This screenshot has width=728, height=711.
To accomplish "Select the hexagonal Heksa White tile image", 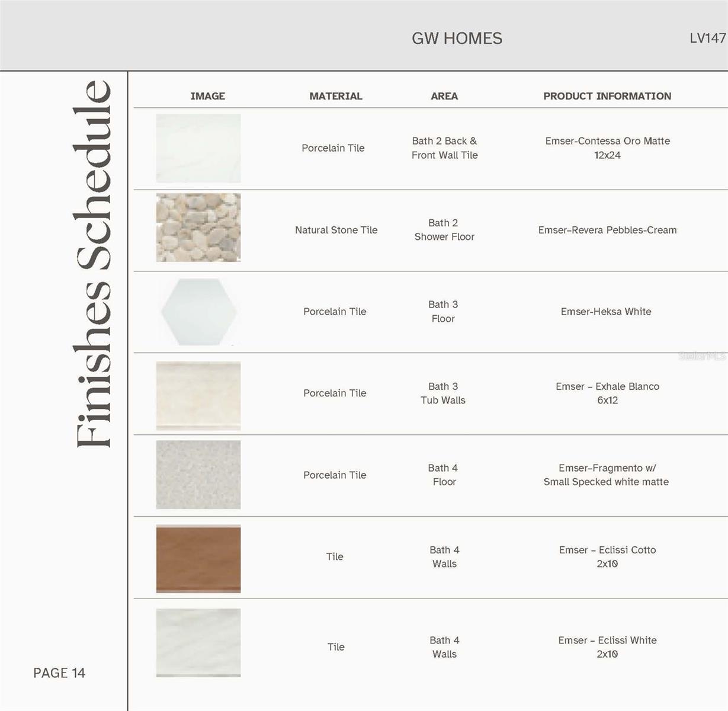I will 198,311.
